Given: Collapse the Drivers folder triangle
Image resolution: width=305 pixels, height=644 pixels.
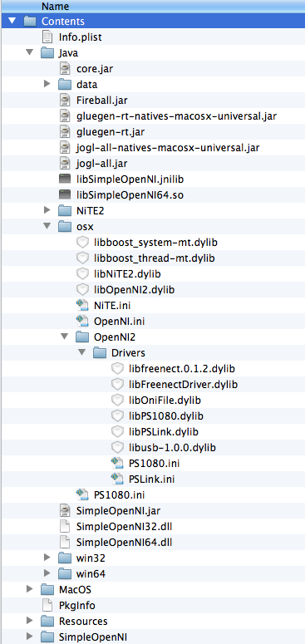Looking at the screenshot, I should coord(82,352).
